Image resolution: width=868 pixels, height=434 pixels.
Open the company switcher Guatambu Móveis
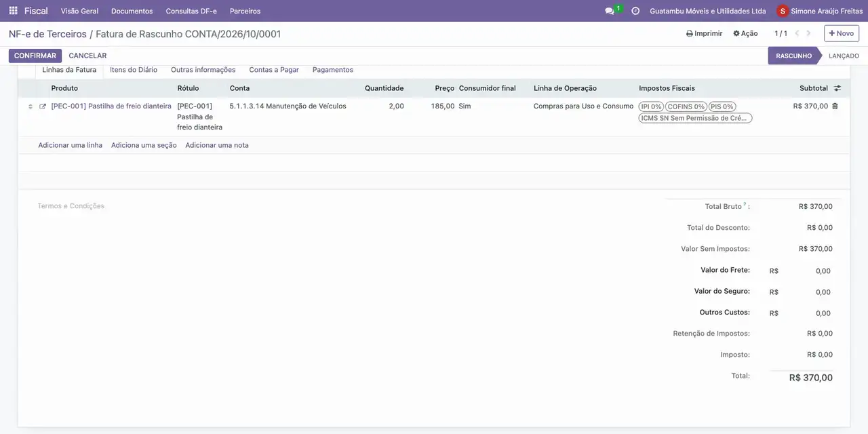(708, 11)
